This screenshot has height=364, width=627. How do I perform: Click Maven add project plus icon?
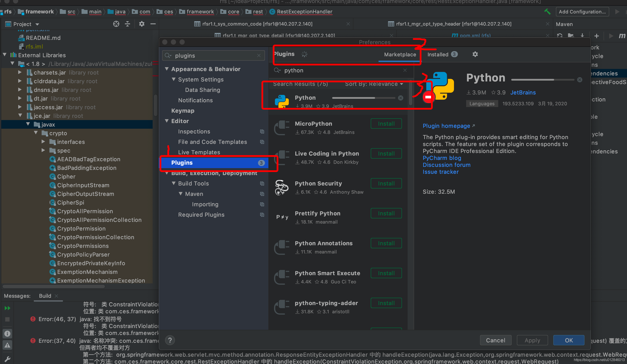pos(597,36)
